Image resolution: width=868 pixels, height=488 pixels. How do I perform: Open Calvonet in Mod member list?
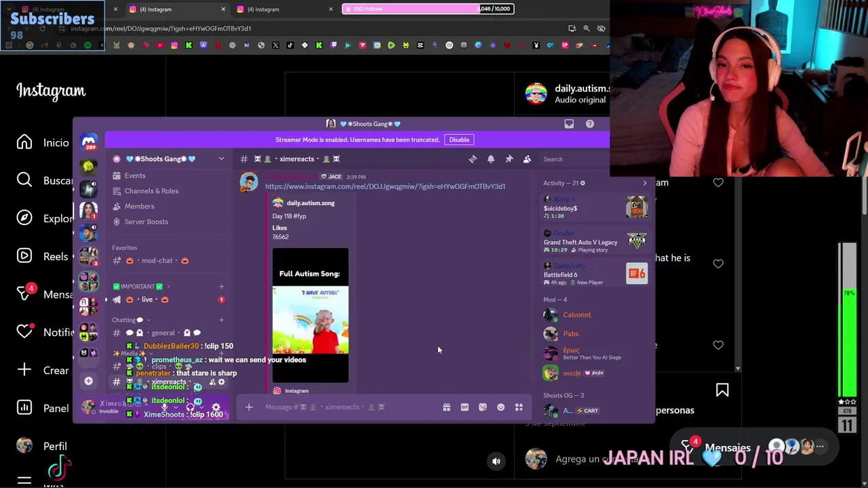click(x=577, y=314)
